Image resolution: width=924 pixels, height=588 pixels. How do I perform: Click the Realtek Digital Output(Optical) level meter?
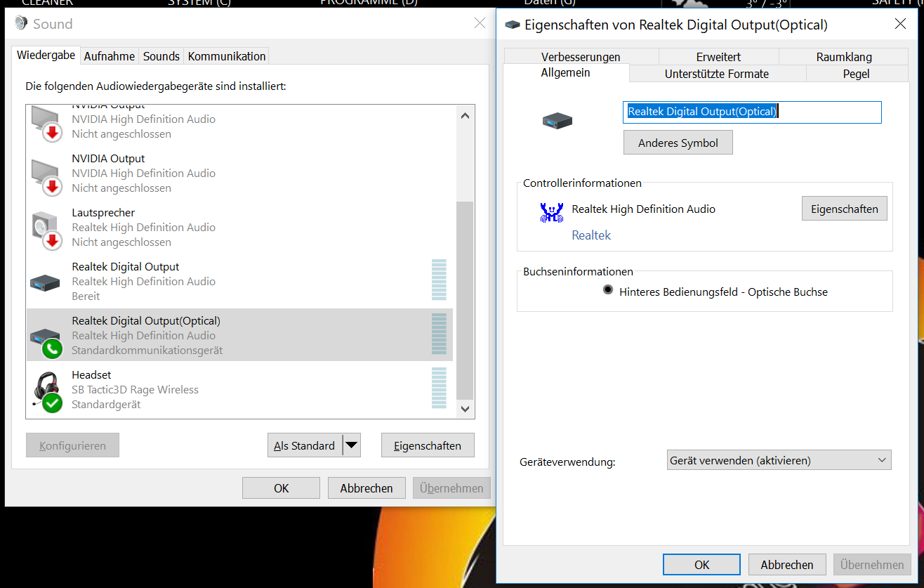click(440, 334)
